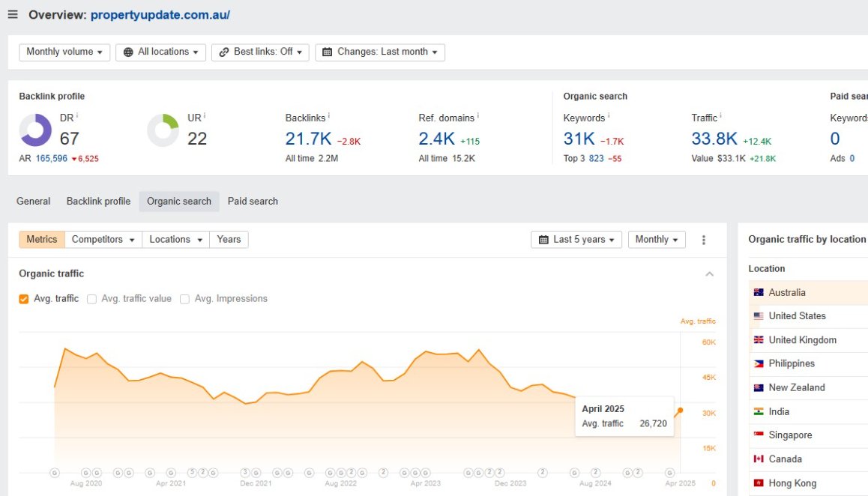Open the Monthly granularity dropdown
This screenshot has width=868, height=496.
[x=657, y=240]
